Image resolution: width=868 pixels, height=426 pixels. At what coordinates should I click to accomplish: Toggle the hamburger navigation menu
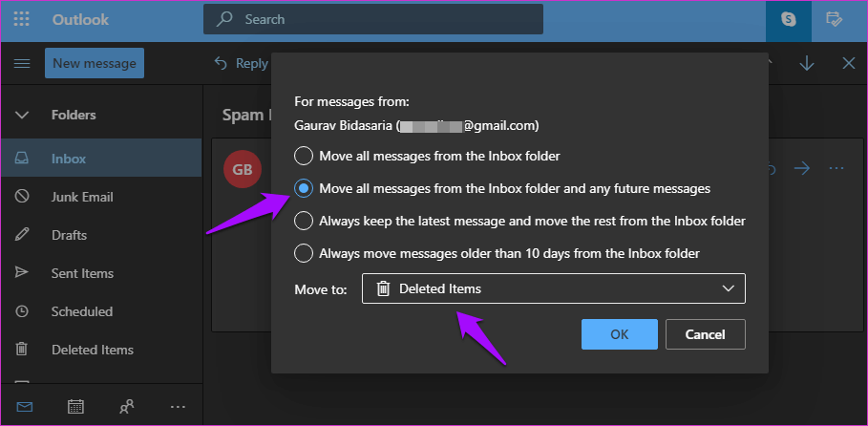coord(22,63)
